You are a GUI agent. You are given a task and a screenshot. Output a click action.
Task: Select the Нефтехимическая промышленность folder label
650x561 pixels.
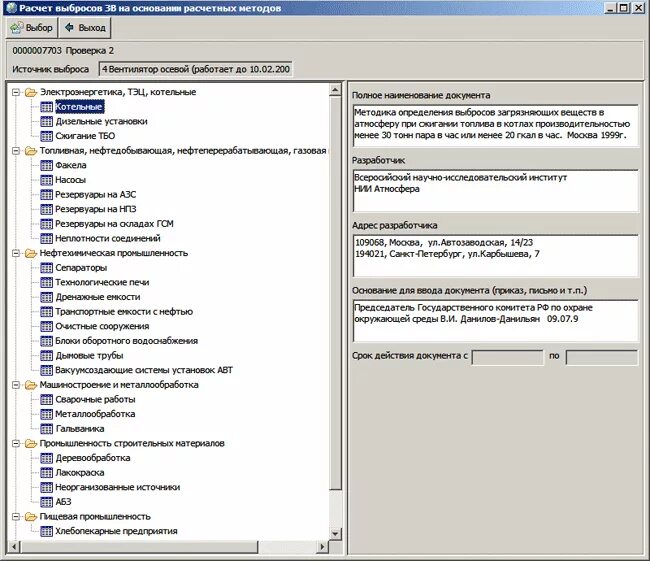[114, 253]
